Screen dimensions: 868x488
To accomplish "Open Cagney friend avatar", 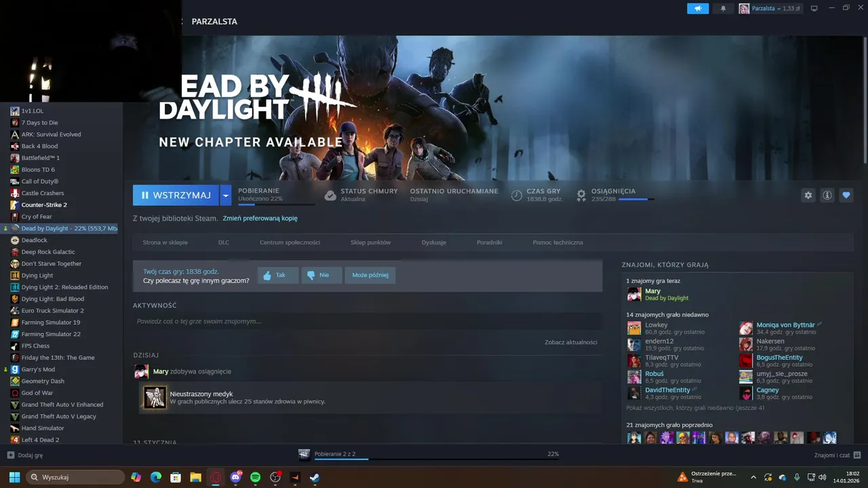I will click(746, 393).
